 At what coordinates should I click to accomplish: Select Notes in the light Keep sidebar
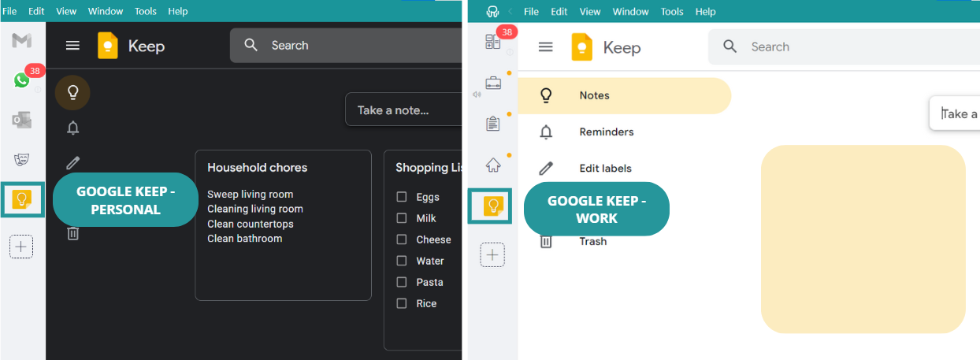(625, 95)
